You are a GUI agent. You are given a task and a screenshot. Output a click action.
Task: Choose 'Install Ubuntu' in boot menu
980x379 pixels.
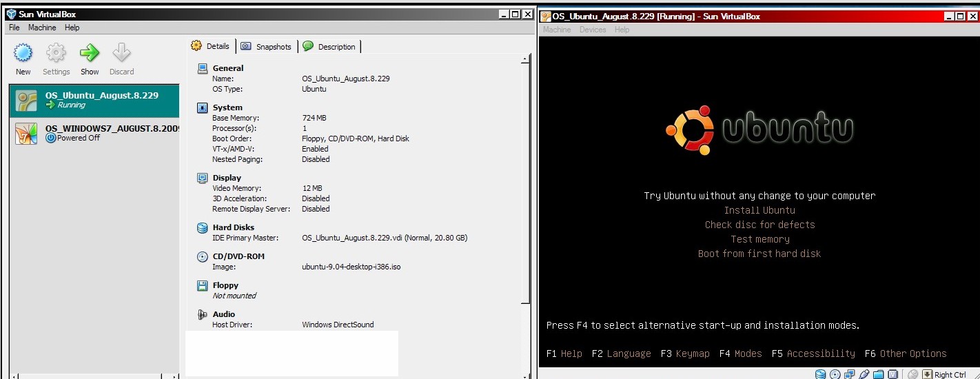[759, 210]
